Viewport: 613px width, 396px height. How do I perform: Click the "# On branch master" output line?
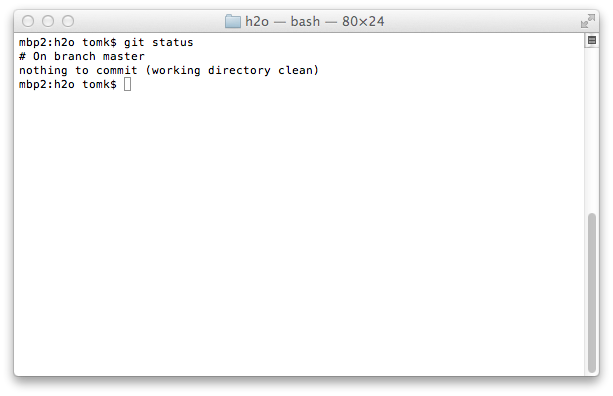click(82, 56)
